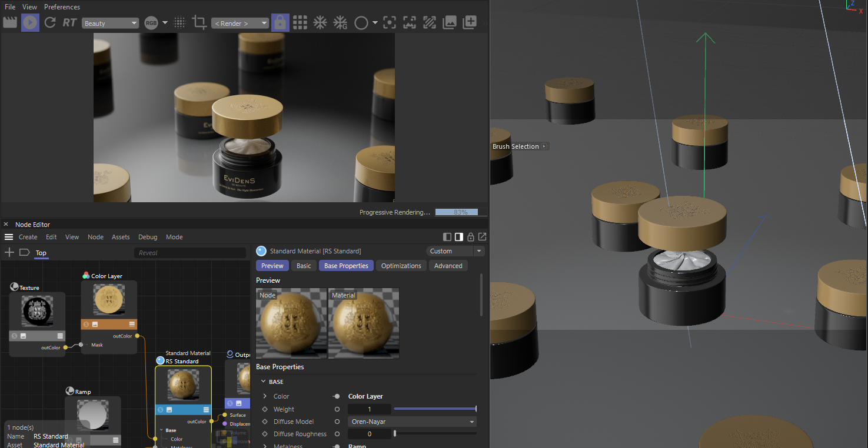
Task: Click the circle clay-mode icon in the RenderView toolbar
Action: tap(361, 22)
